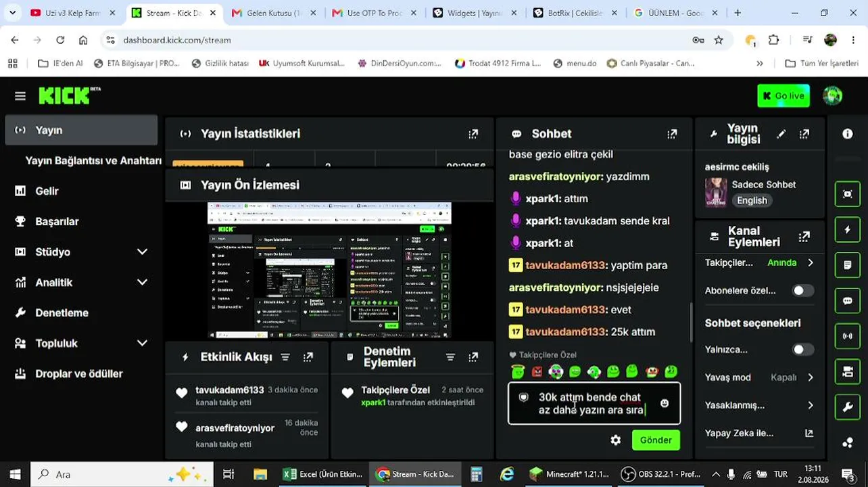Screen dimensions: 868x487
Task: Filter the Denetim Eylemleri list
Action: pyautogui.click(x=450, y=357)
